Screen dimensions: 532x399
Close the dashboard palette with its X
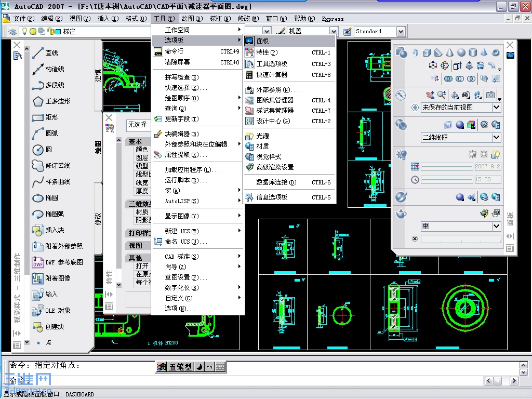point(510,45)
